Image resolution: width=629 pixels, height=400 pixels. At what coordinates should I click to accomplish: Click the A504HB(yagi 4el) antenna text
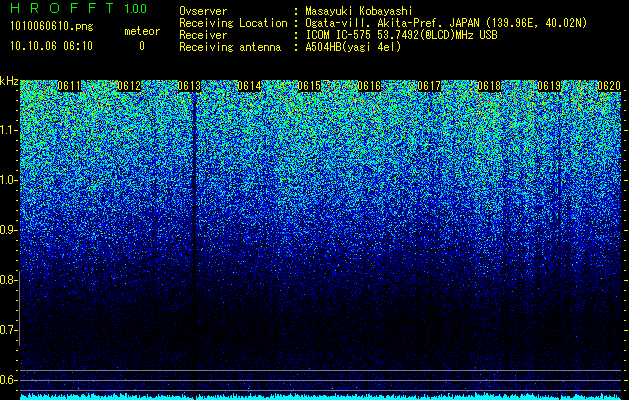click(x=353, y=47)
